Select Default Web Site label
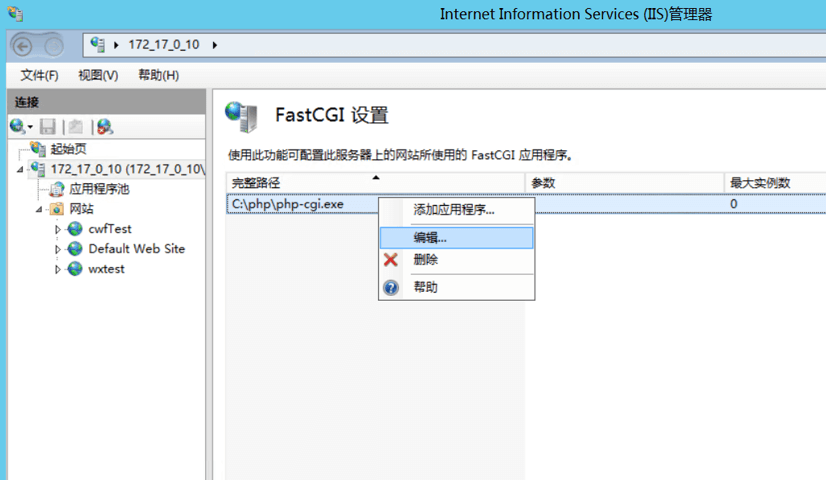 [136, 249]
